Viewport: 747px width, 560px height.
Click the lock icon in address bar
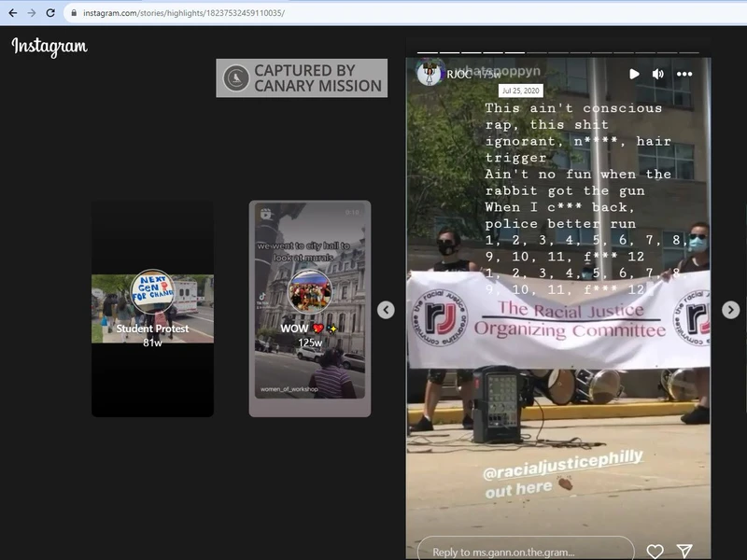[73, 13]
